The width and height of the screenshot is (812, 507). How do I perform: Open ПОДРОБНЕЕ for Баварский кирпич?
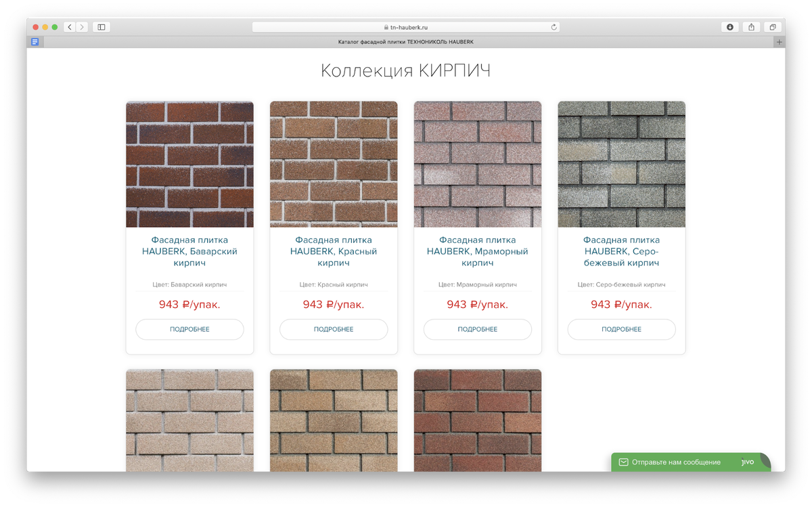[x=189, y=329]
